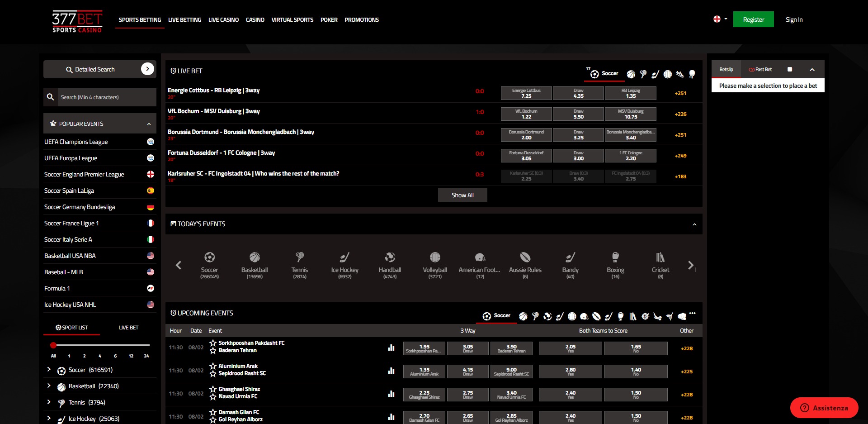Open Live Betting in top menu
The width and height of the screenshot is (868, 424).
(x=184, y=20)
